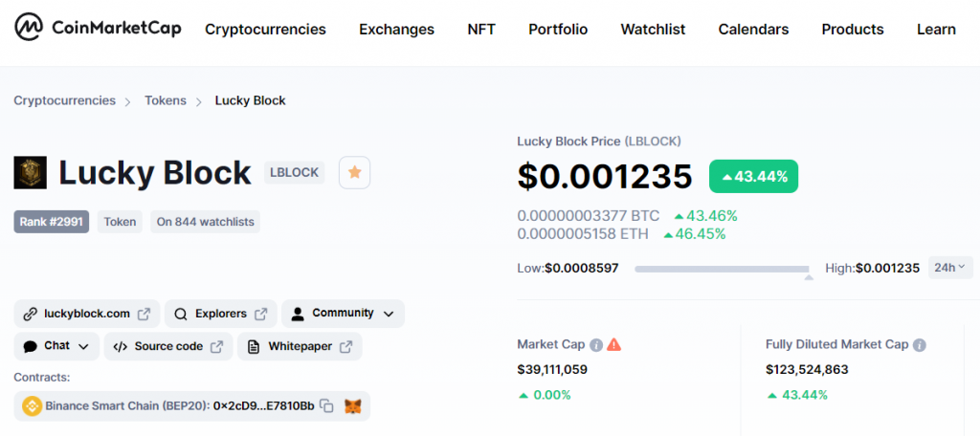Open the 24h timeframe dropdown
980x436 pixels.
click(950, 268)
